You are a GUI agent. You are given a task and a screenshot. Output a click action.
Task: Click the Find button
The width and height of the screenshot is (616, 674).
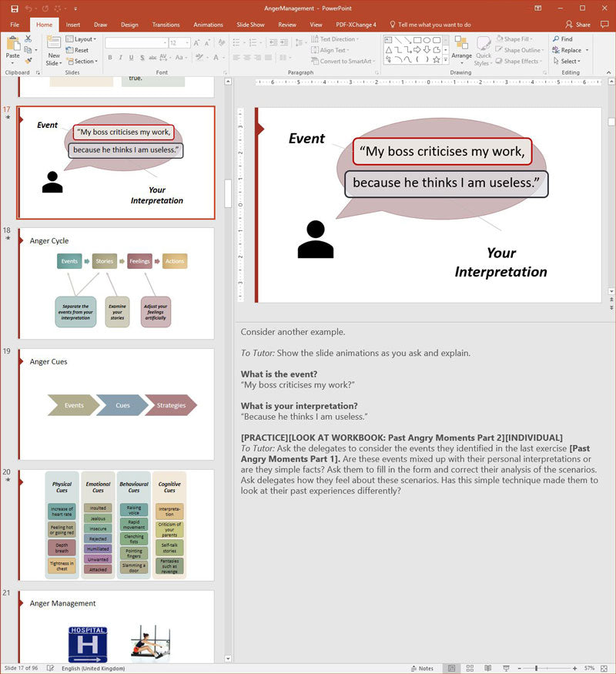click(563, 39)
